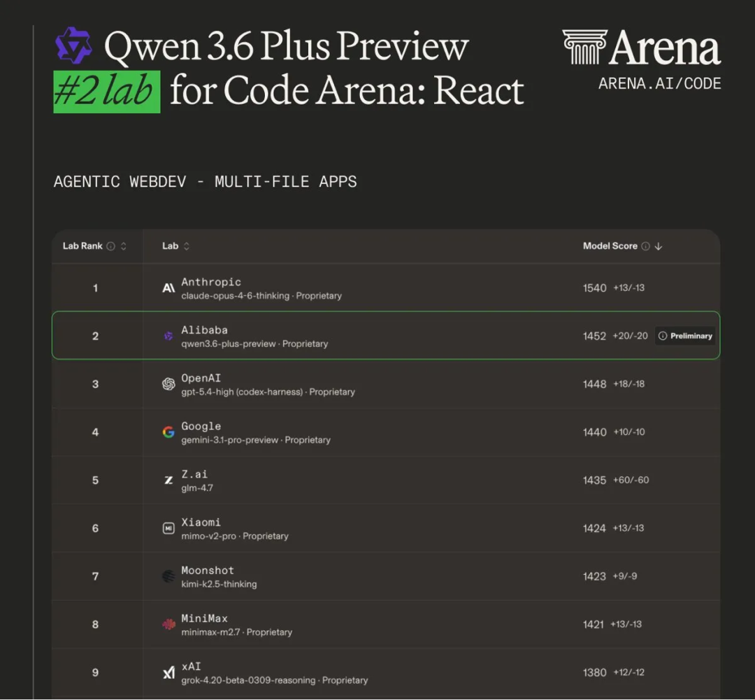This screenshot has height=700, width=755.
Task: Click the Z.ai logo icon in row 5
Action: pos(168,480)
